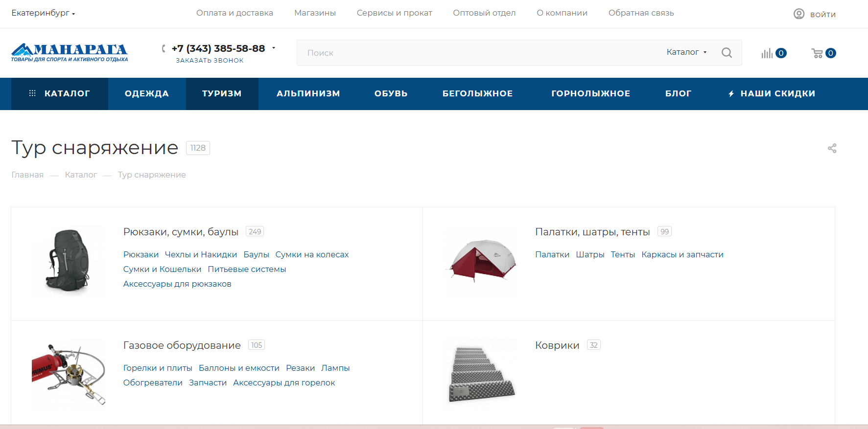Click the share icon near page title
The width and height of the screenshot is (868, 429).
pos(832,148)
